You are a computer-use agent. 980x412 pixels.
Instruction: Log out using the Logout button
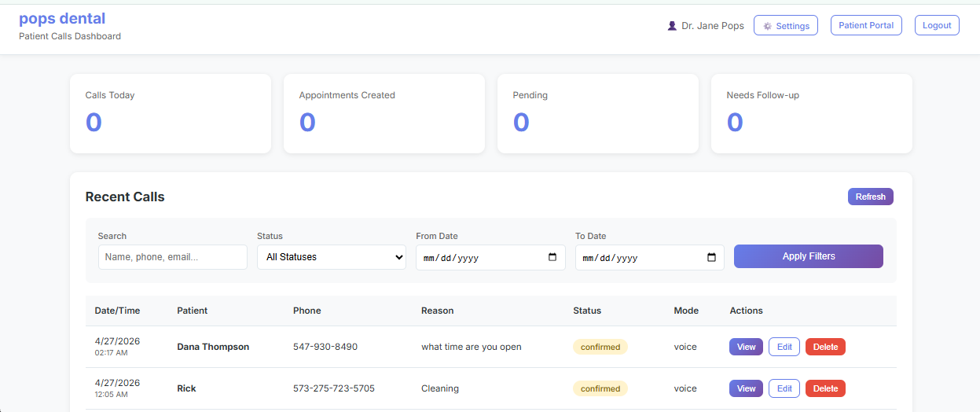pos(937,25)
